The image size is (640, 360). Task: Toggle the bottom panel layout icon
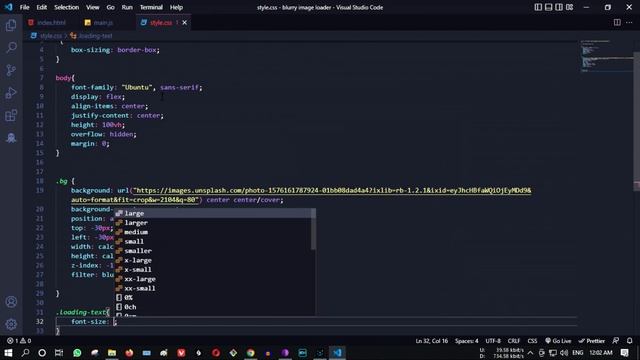pos(549,7)
